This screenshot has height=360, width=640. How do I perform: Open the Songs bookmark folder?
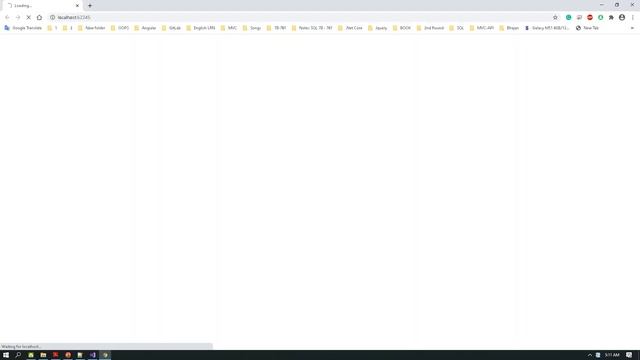coord(252,28)
